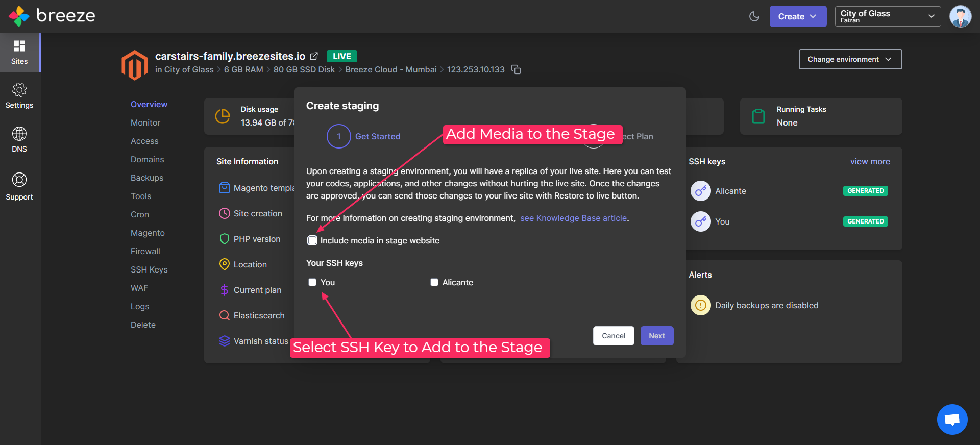Image resolution: width=980 pixels, height=445 pixels.
Task: Click the City of Glass breadcrumb
Action: coord(189,69)
